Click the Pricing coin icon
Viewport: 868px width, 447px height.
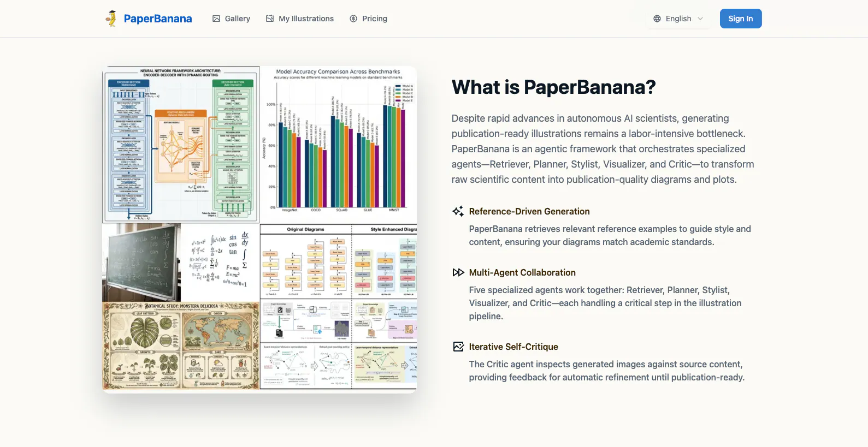point(353,19)
